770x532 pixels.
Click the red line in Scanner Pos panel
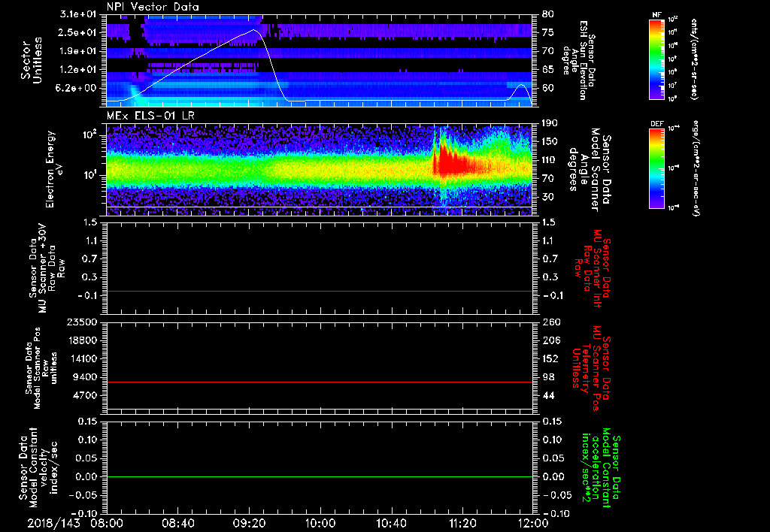(x=319, y=382)
